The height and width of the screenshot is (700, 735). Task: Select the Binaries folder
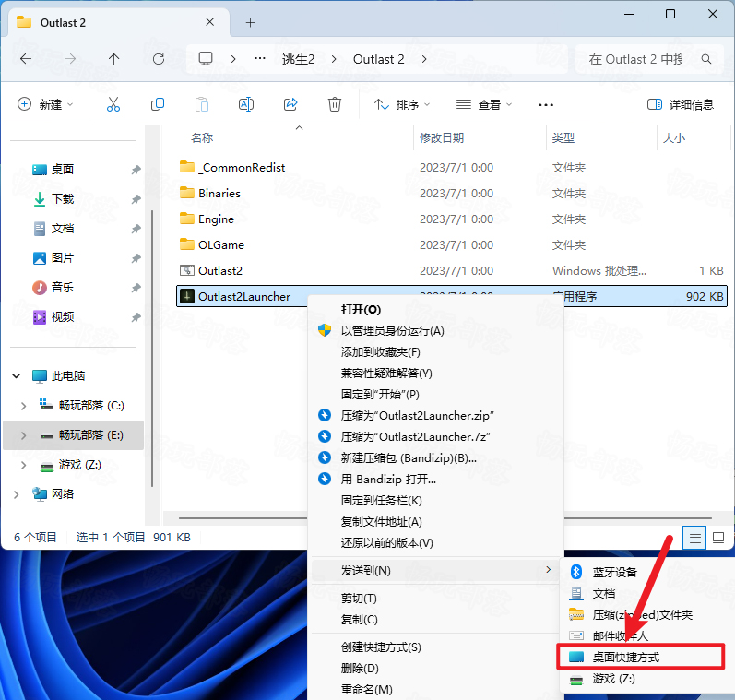tap(219, 193)
